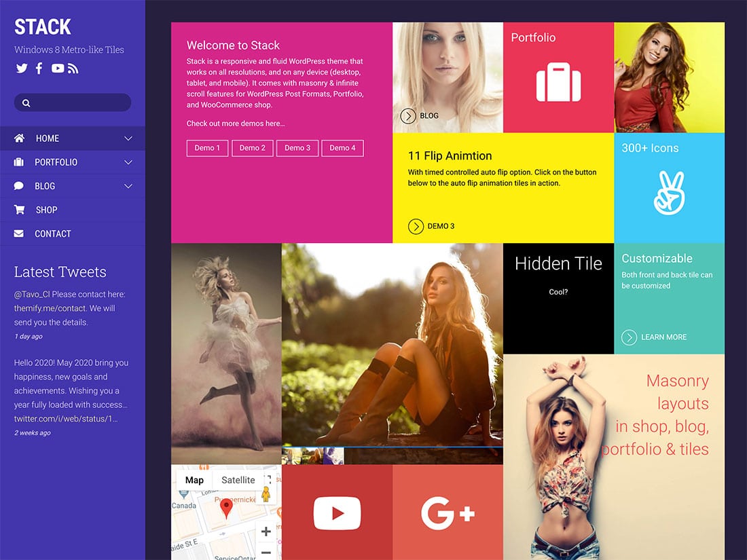Open the Facebook social icon
Image resolution: width=747 pixels, height=560 pixels.
pos(39,68)
